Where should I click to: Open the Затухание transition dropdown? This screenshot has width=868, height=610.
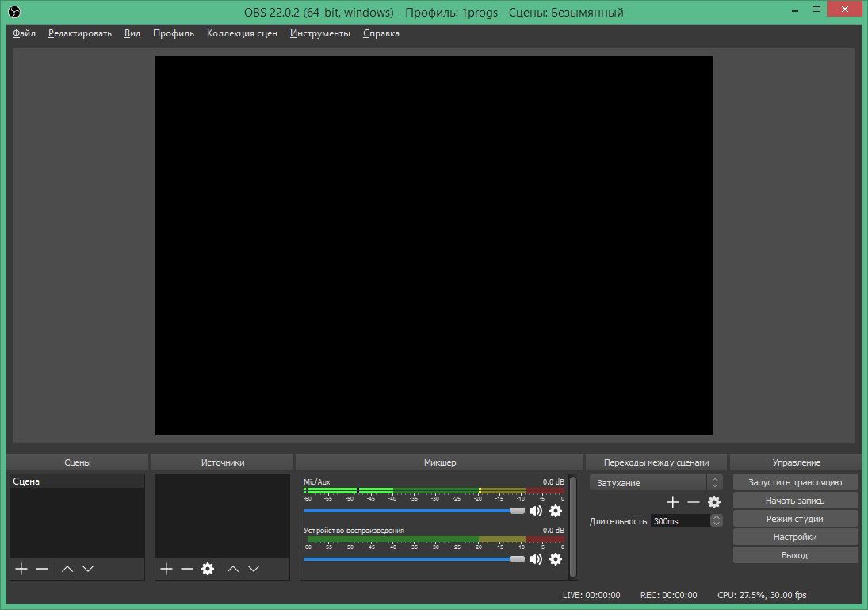tap(650, 481)
